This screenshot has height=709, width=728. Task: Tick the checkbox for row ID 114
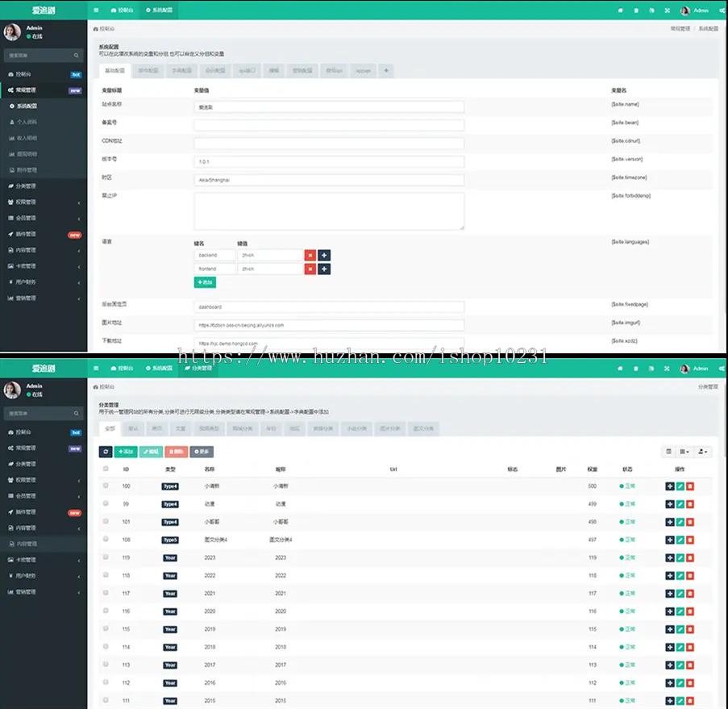click(106, 646)
